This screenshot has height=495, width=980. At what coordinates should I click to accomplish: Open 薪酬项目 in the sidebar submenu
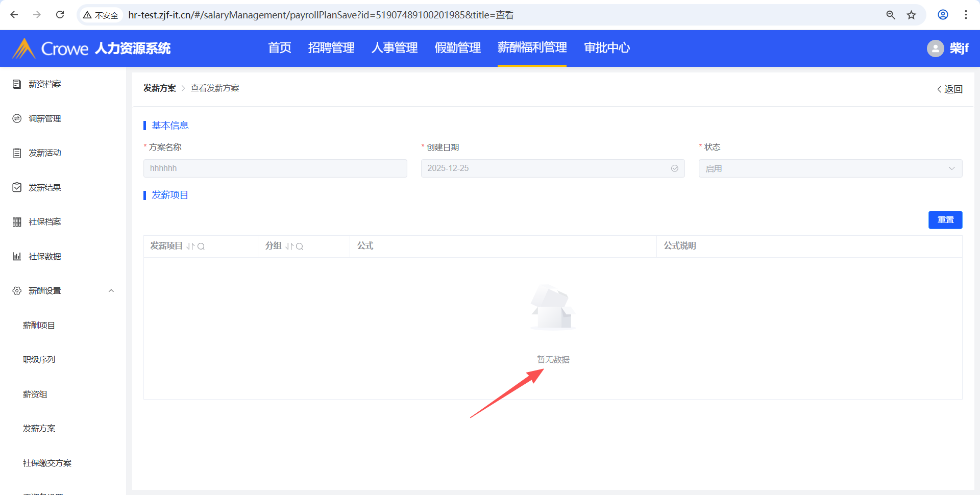point(39,326)
